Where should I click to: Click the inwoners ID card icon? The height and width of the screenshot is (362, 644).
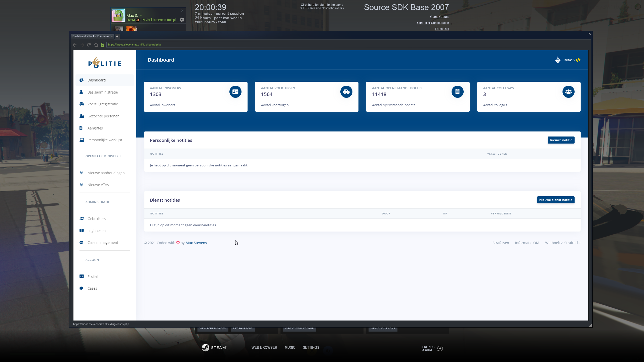(235, 92)
